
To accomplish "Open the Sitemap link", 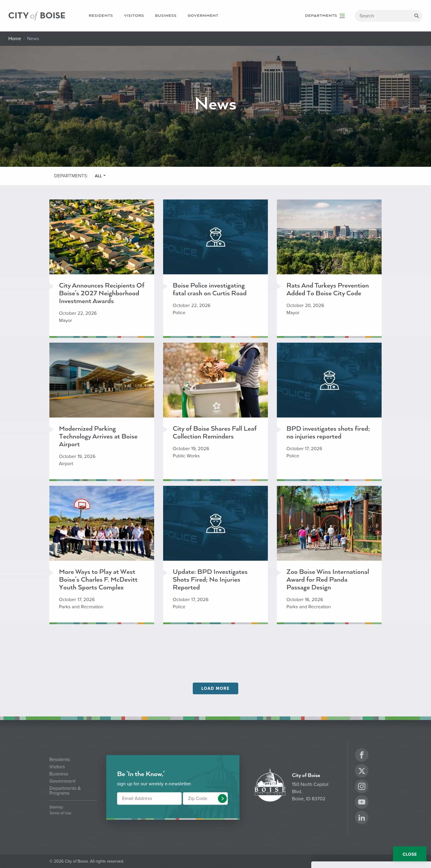I will [x=56, y=807].
